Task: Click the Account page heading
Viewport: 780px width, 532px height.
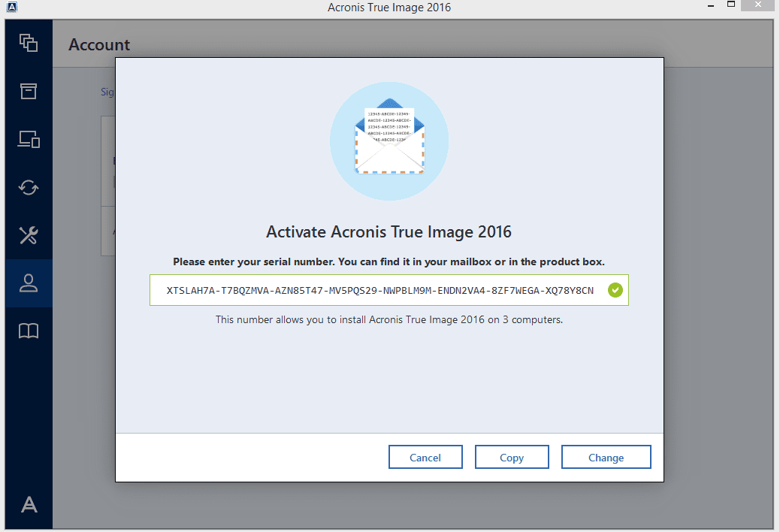Action: [98, 45]
